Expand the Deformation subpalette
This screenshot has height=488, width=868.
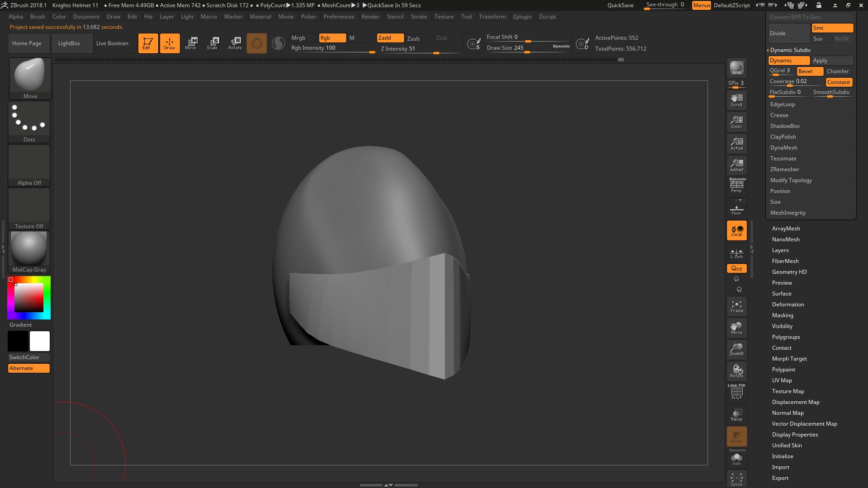point(788,305)
